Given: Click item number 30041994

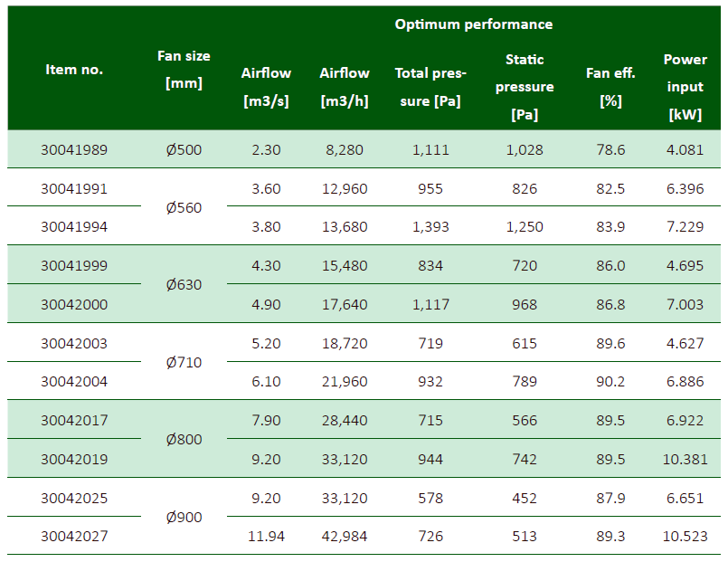Looking at the screenshot, I should click(x=74, y=227).
